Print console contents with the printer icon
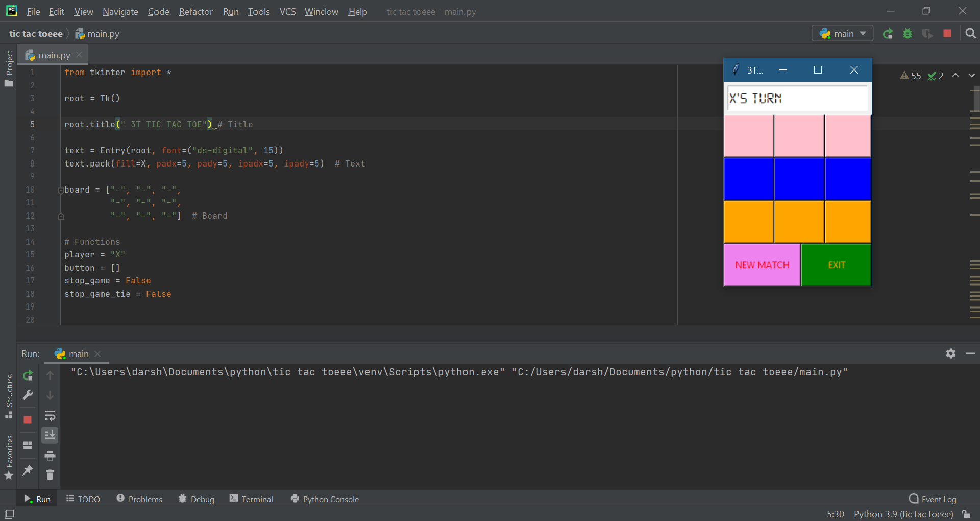Viewport: 980px width, 521px height. [50, 456]
